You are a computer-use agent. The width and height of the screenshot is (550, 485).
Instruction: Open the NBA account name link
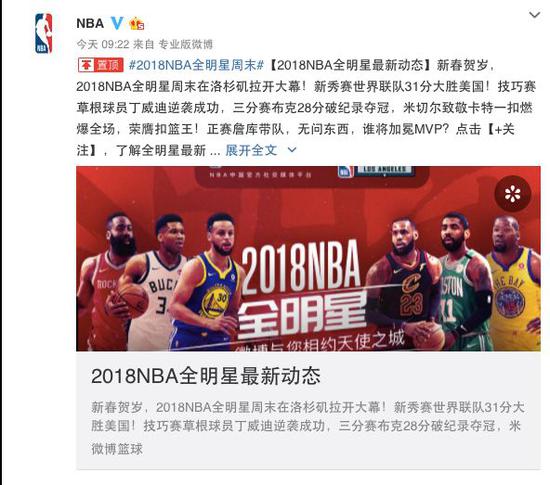pos(90,23)
